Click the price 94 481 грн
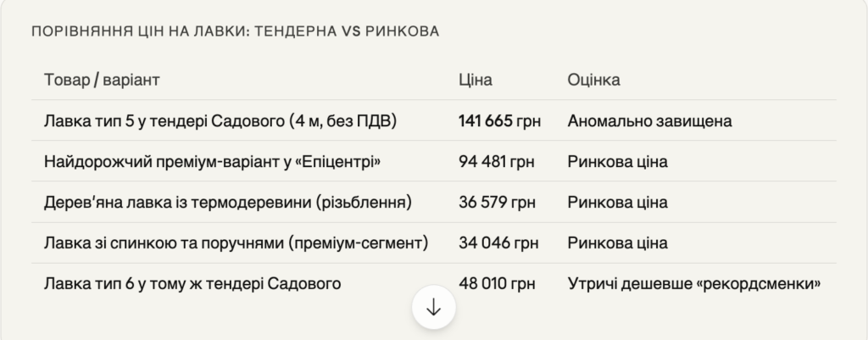 (496, 162)
